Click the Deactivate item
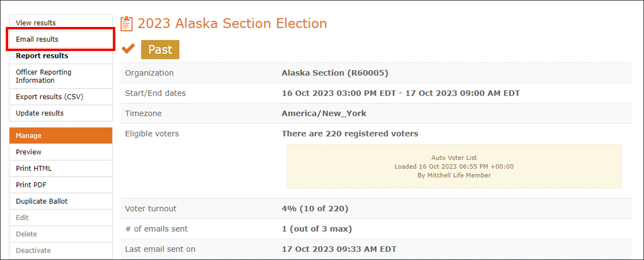 tap(61, 250)
